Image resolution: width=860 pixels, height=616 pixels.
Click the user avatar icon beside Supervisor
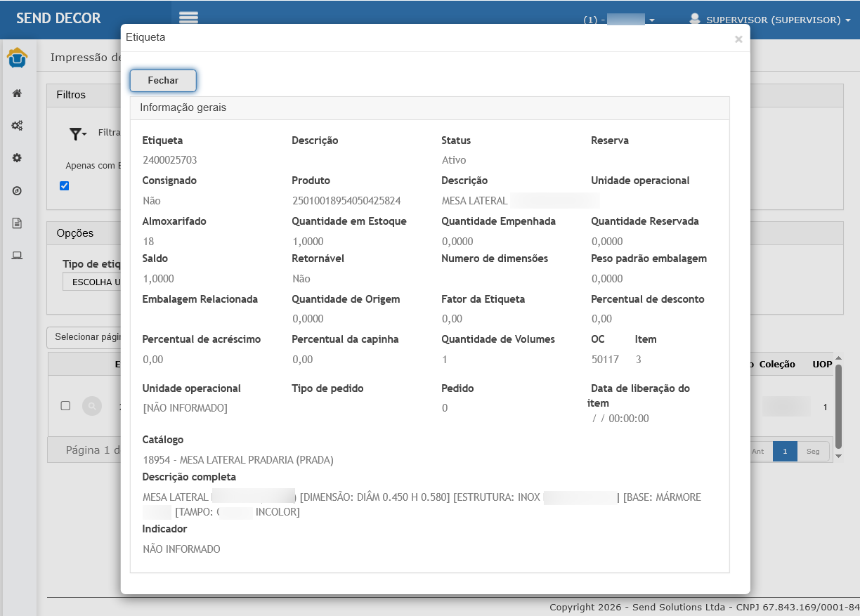695,19
